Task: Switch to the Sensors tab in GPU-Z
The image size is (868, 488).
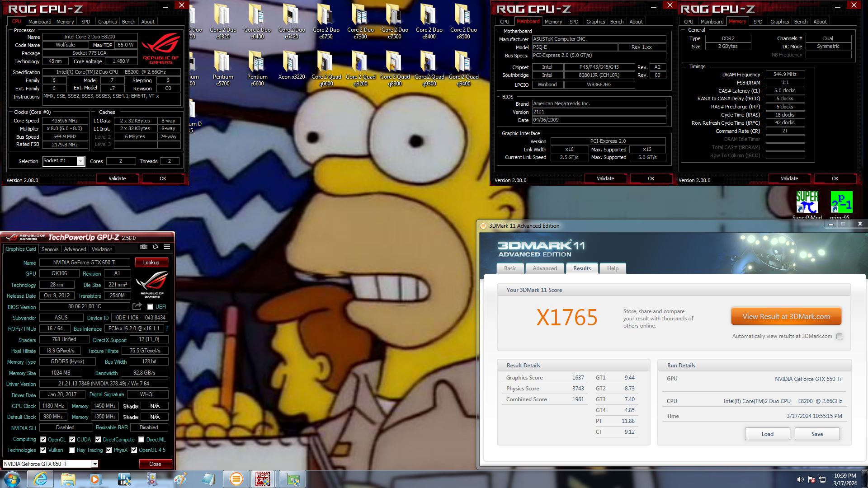Action: (x=50, y=249)
